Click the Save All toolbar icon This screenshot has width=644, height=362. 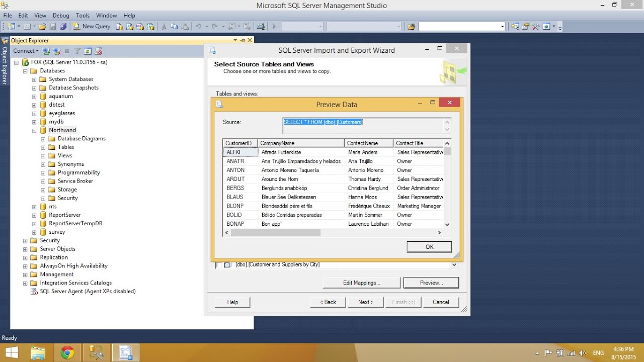pyautogui.click(x=63, y=26)
